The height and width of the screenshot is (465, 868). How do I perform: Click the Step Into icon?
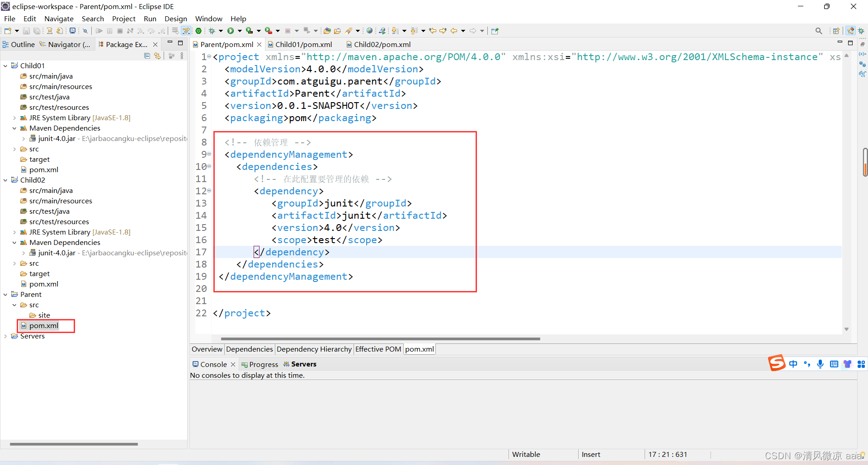pos(141,31)
